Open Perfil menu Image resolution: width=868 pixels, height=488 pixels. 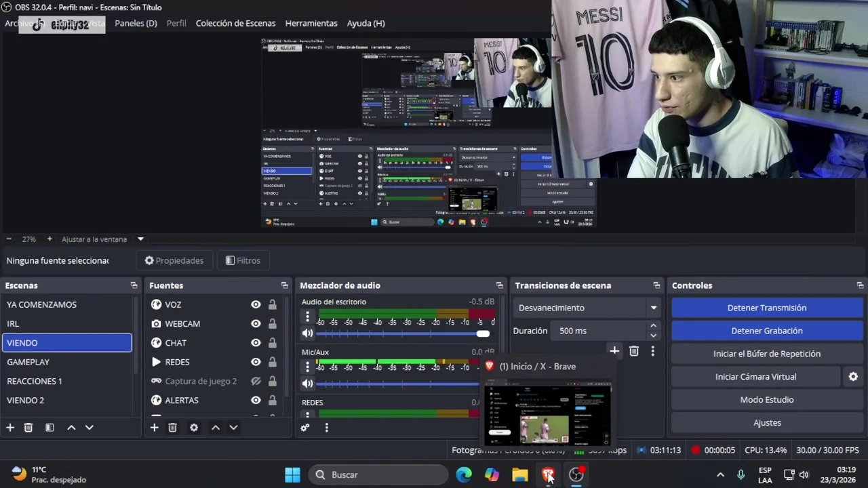point(176,23)
